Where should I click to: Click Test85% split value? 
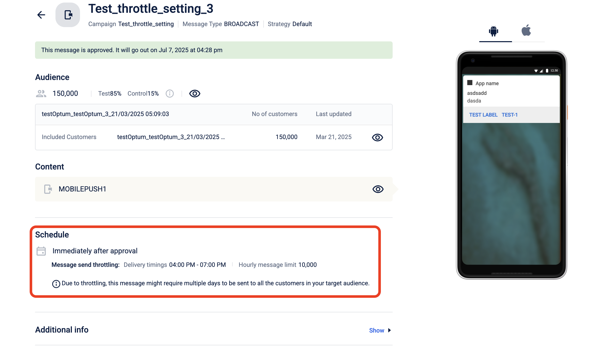pos(110,94)
